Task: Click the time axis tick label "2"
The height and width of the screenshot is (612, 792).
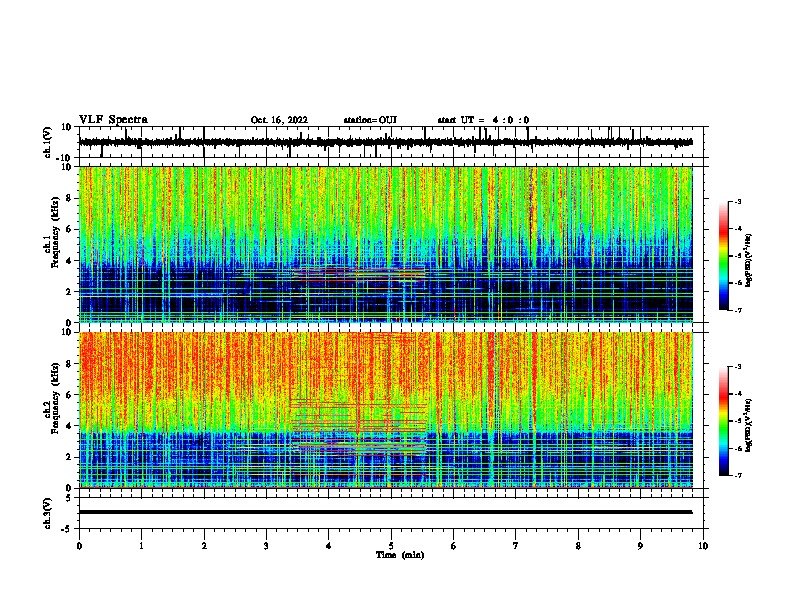Action: tap(204, 546)
